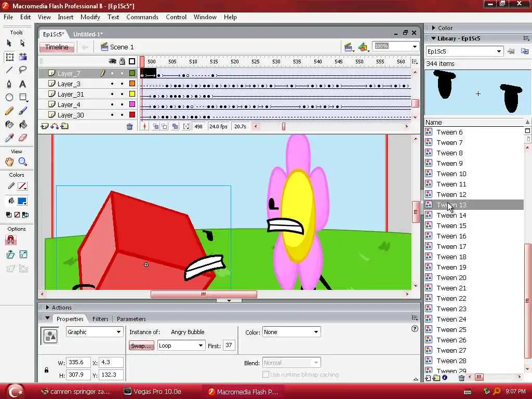Select the Gradient Transform tool
This screenshot has width=532, height=399.
pyautogui.click(x=23, y=57)
